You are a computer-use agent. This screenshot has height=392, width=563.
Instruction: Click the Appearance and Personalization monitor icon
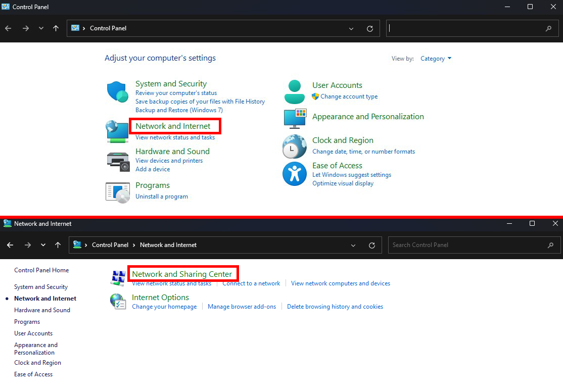click(x=295, y=118)
